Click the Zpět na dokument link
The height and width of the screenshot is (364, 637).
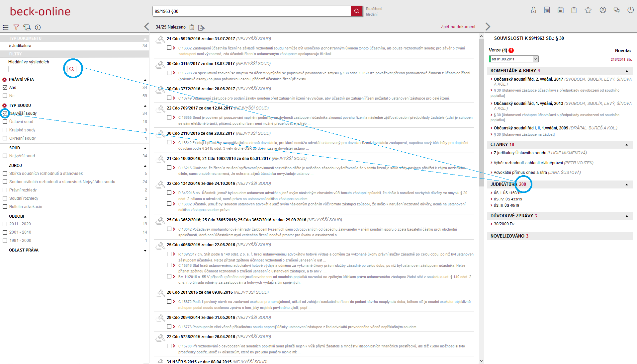(x=458, y=27)
